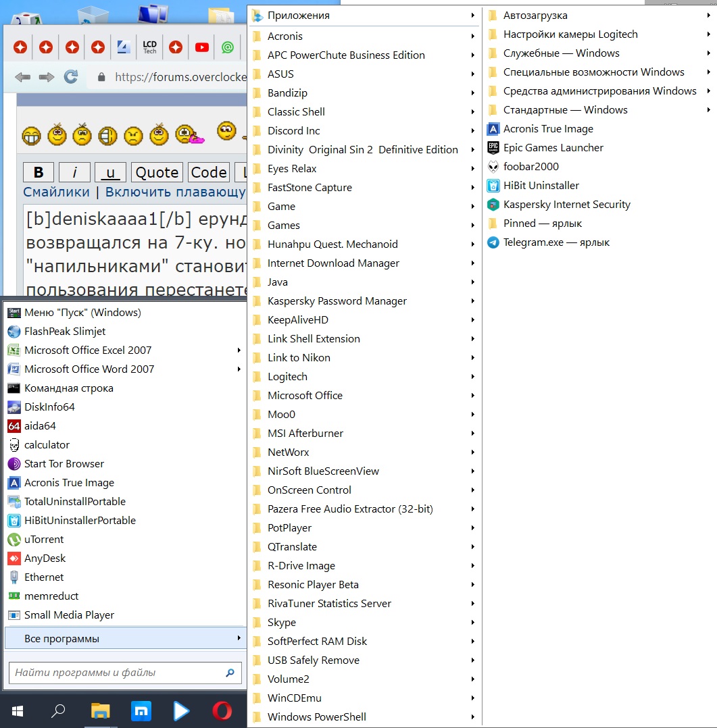Image resolution: width=717 pixels, height=728 pixels.
Task: Reload the browser page
Action: pyautogui.click(x=71, y=76)
